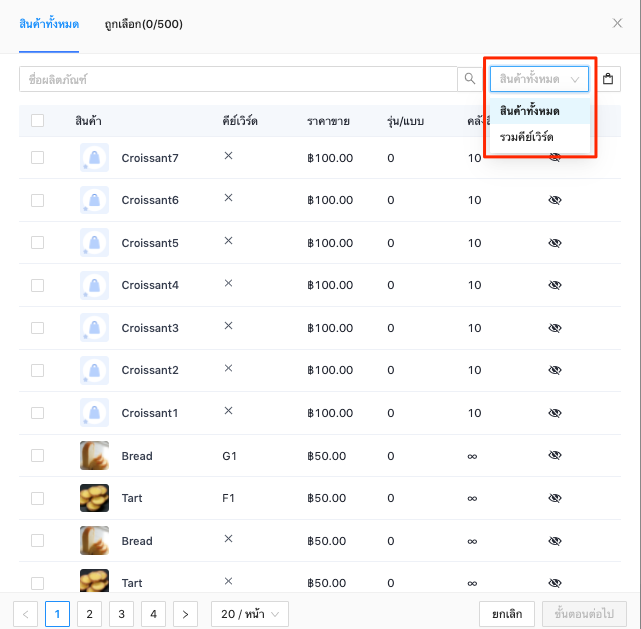Click the Croissant6 keyword X mark
Image resolution: width=641 pixels, height=629 pixels.
229,198
